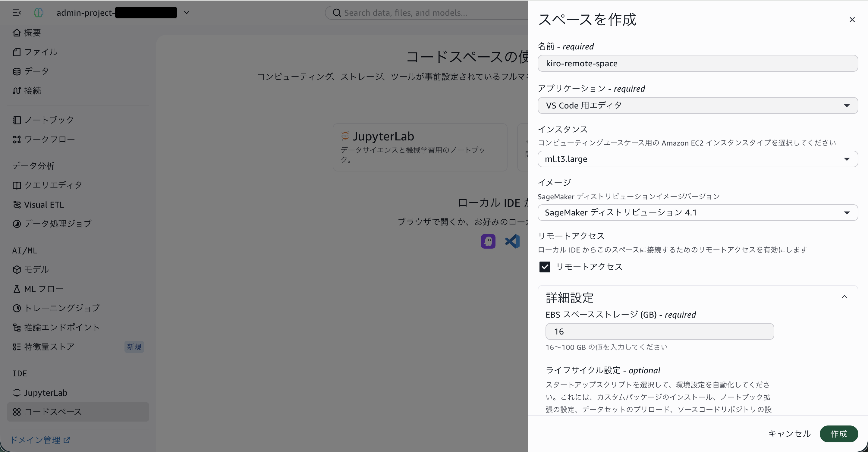Uncheck the リモートアクセス checkbox

coord(545,267)
